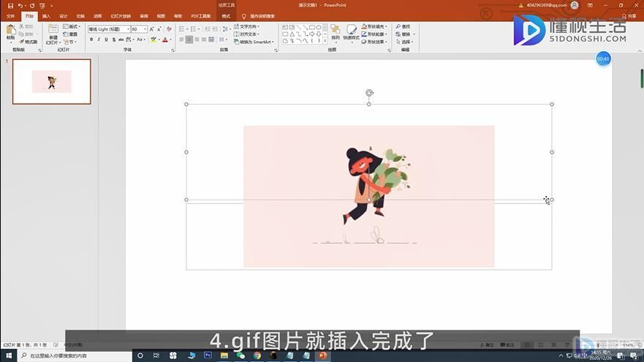This screenshot has height=362, width=644.
Task: Open the Text Direction dropdown
Action: 247,27
